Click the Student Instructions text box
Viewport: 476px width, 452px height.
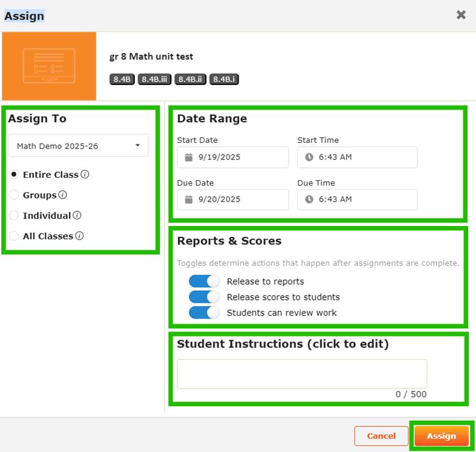pyautogui.click(x=301, y=374)
